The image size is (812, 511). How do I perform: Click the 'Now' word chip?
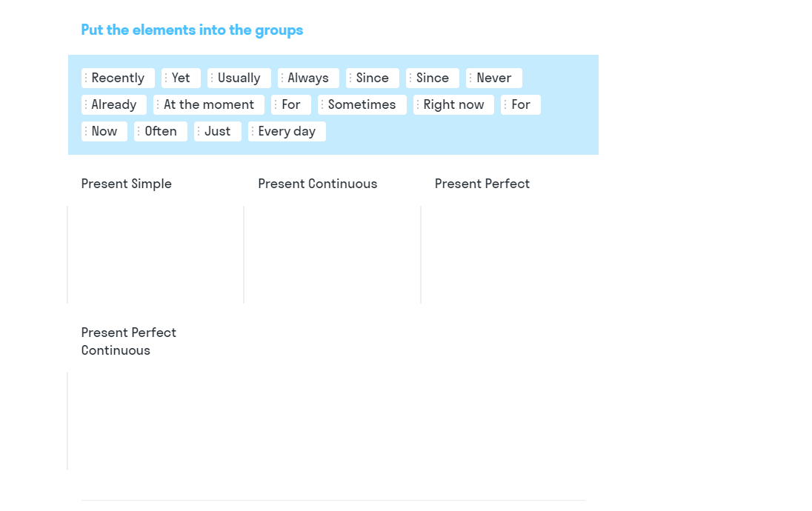pyautogui.click(x=104, y=132)
